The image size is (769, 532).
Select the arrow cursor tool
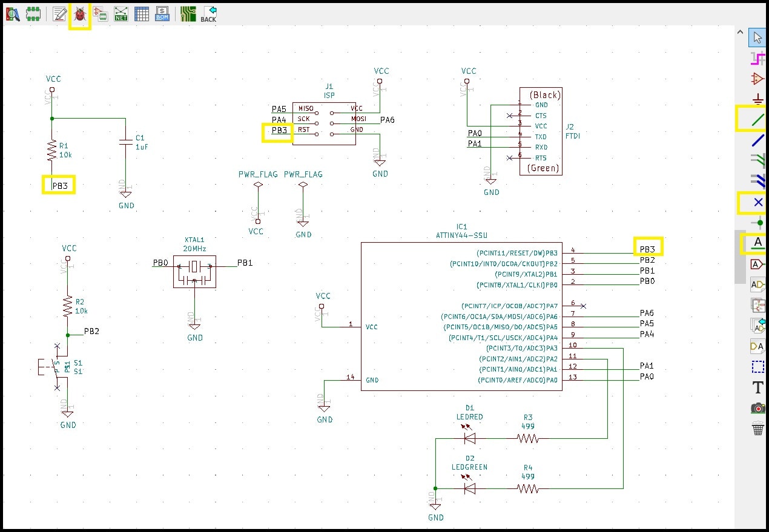click(757, 38)
